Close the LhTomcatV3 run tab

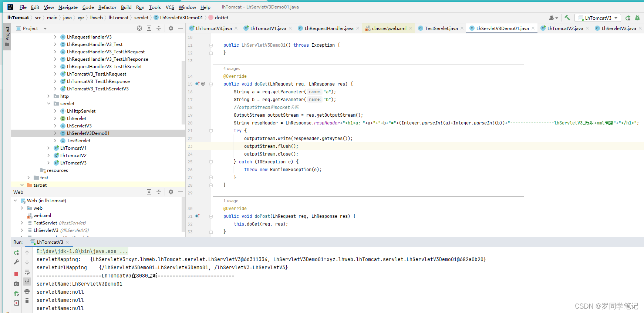[67, 242]
